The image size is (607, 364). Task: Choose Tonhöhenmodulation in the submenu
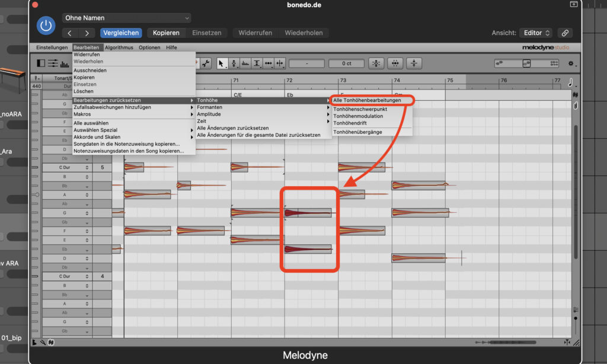[x=372, y=116]
